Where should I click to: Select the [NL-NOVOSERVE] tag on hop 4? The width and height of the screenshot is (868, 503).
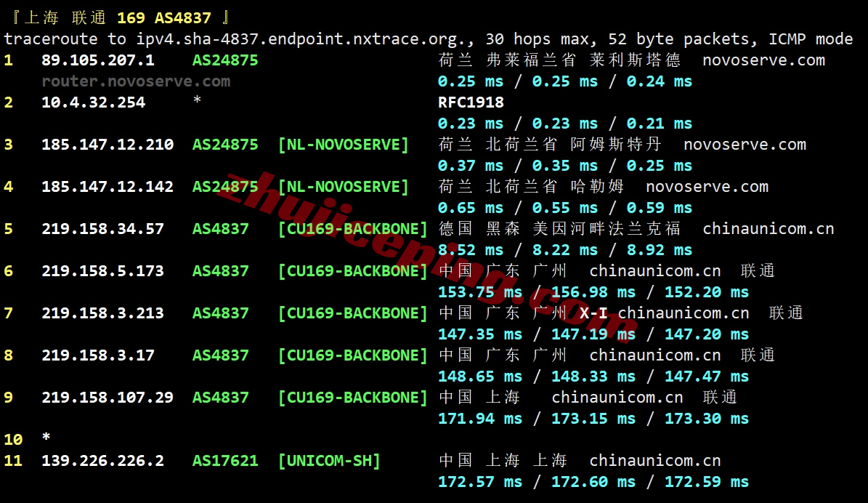click(344, 187)
